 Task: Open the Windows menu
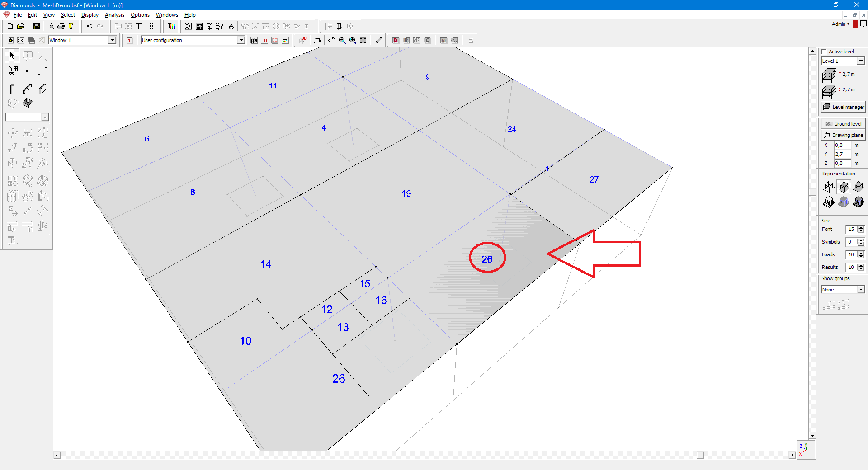click(167, 15)
